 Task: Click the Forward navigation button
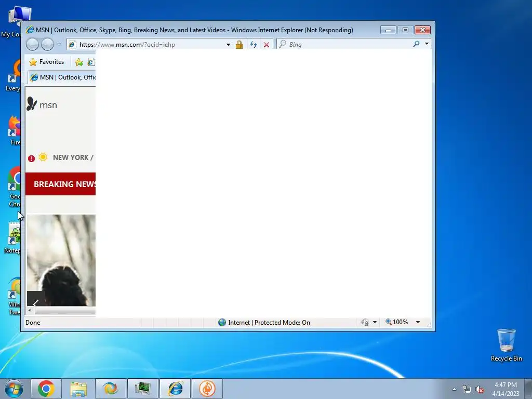(x=47, y=44)
